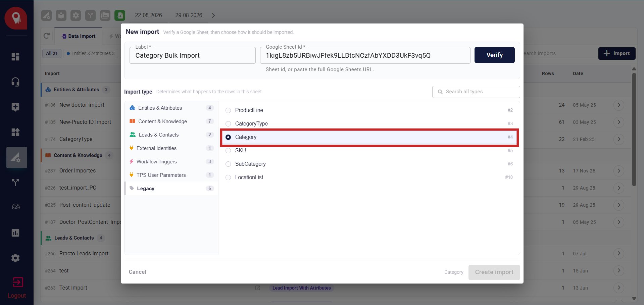
Task: Cancel the new import dialog
Action: (x=138, y=272)
